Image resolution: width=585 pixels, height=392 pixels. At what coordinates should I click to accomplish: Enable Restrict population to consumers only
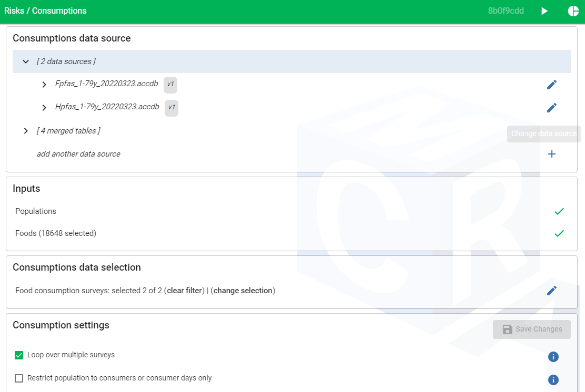19,378
